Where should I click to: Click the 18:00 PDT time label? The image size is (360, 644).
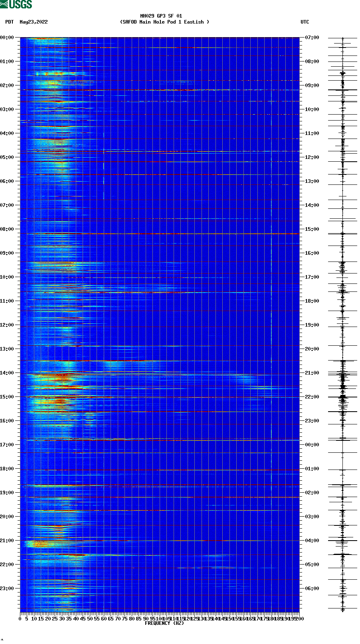tap(7, 469)
